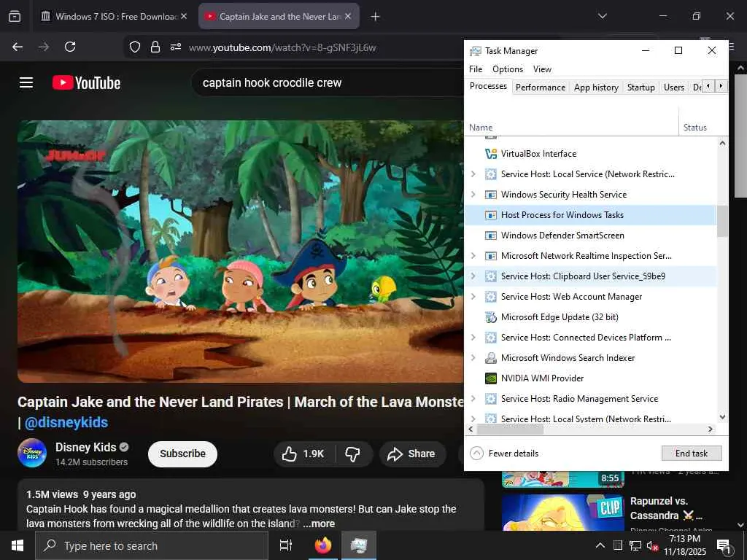Reload the YouTube page
Viewport: 747px width, 560px height.
(x=70, y=47)
